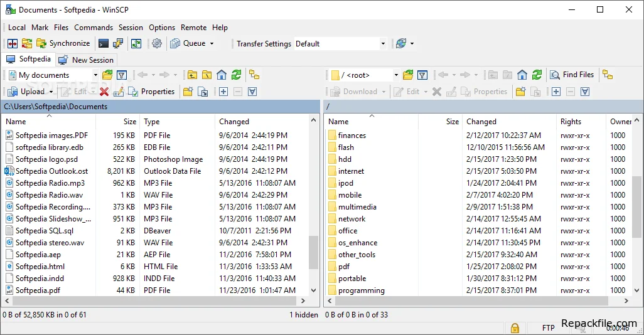Screen dimensions: 644x335
Task: Expand the Queue dropdown arrow
Action: (212, 43)
